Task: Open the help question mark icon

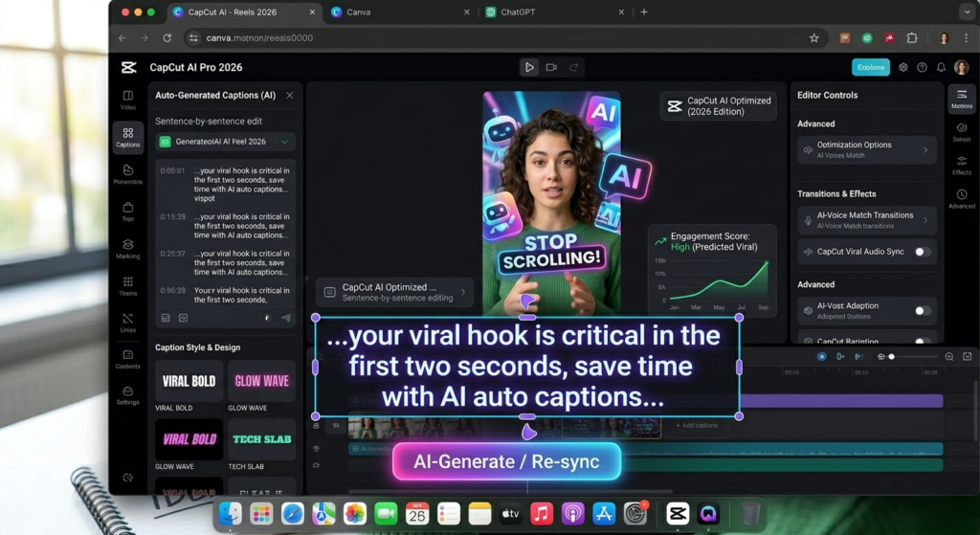Action: 922,68
